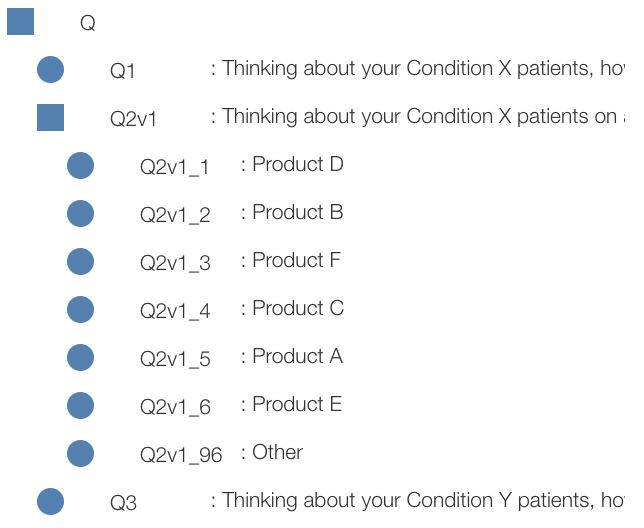Collapse the root Q square node
644x528 pixels.
tap(21, 21)
